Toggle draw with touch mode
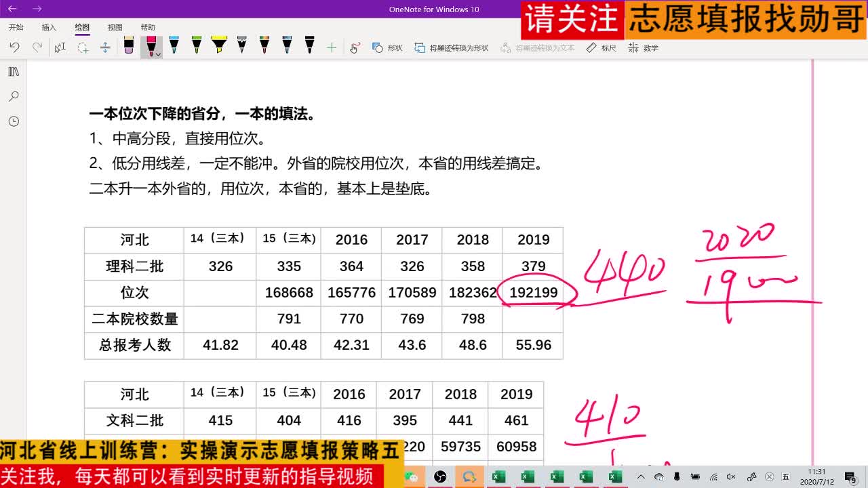 click(x=355, y=47)
